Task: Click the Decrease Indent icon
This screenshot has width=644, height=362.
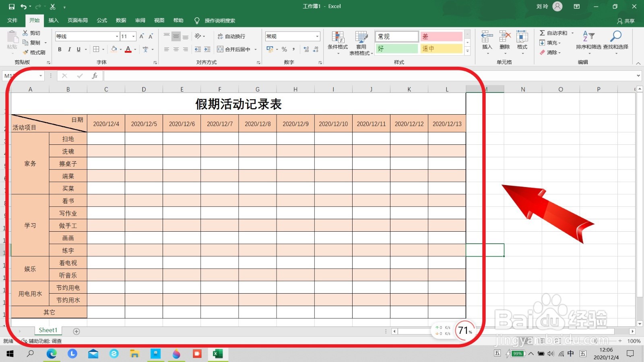Action: pos(198,49)
